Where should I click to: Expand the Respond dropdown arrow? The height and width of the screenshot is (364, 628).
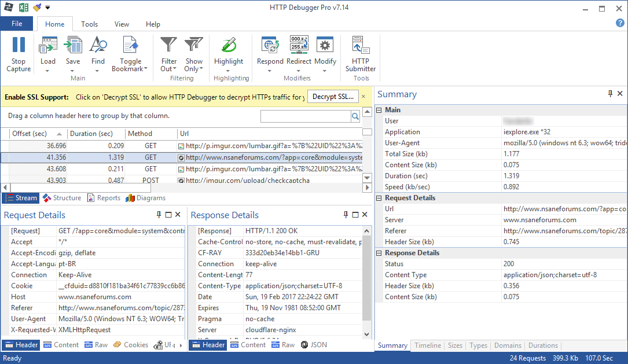270,71
